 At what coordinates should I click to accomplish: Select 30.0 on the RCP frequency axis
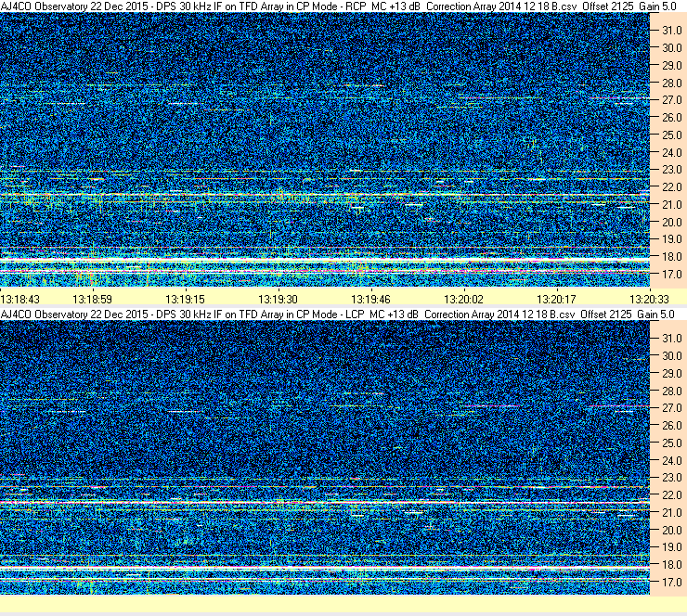coord(671,48)
